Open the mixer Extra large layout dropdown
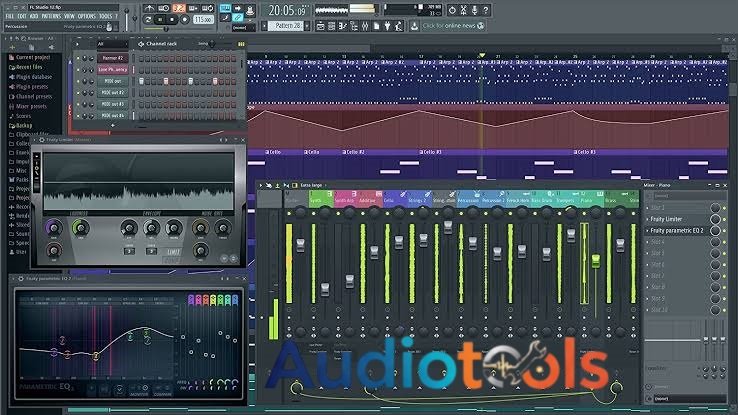 tap(312, 185)
